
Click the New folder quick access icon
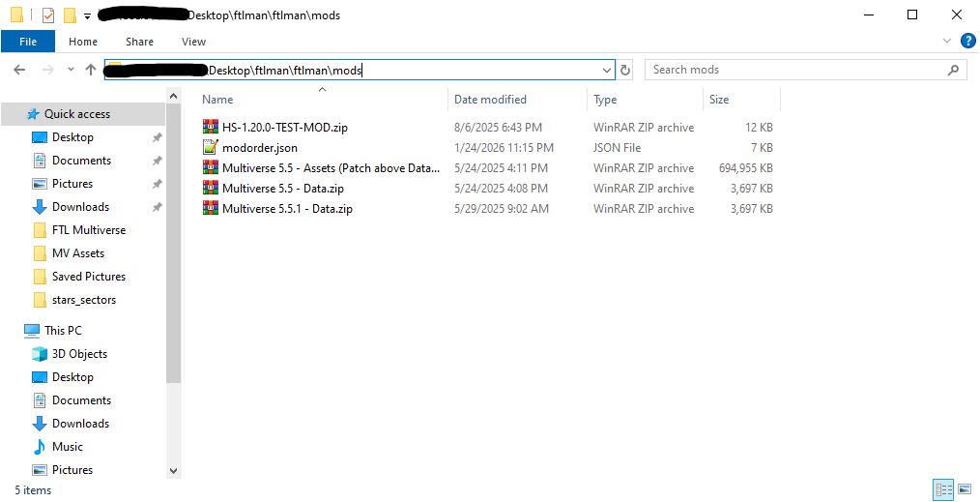click(x=70, y=15)
